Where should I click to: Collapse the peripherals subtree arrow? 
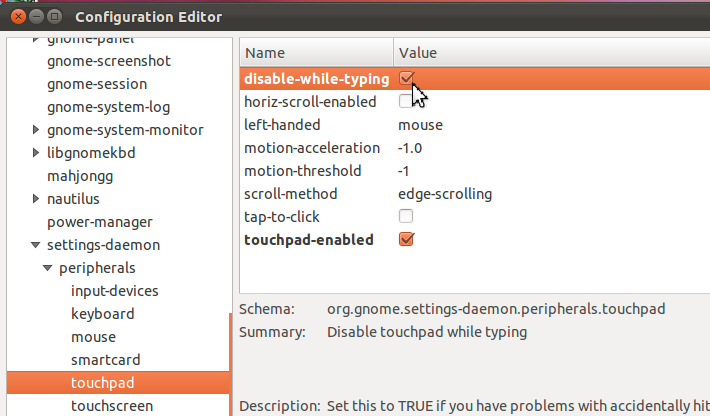pos(48,268)
